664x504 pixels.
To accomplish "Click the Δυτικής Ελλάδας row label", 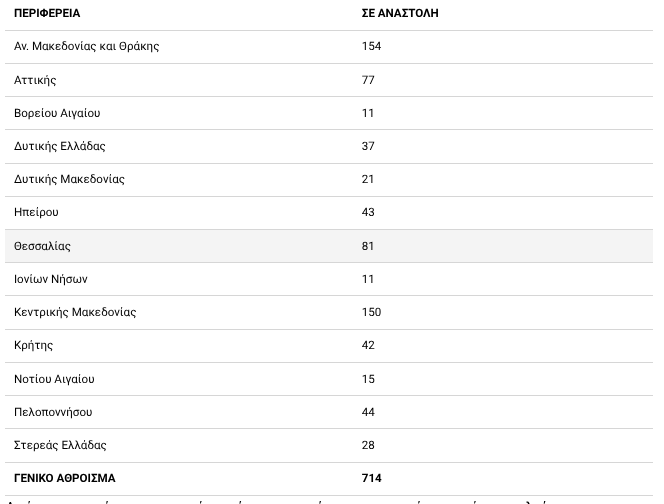I will 60,146.
